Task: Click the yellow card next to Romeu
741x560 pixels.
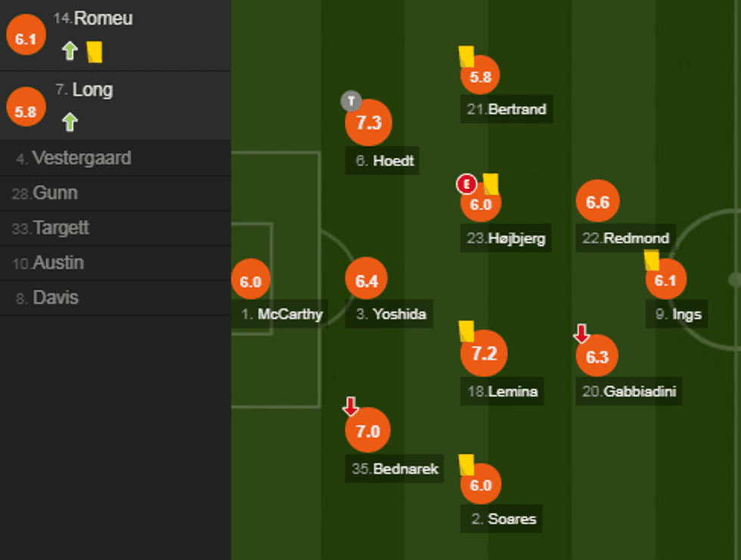Action: [x=95, y=51]
